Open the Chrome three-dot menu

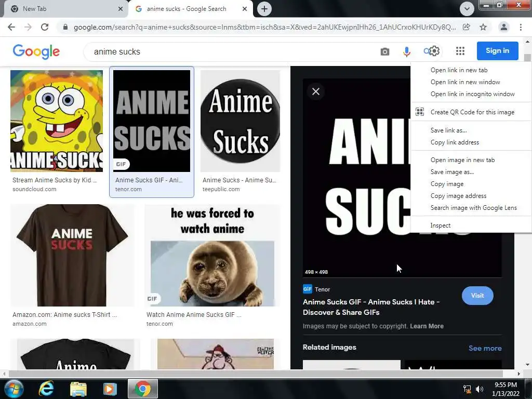[521, 27]
